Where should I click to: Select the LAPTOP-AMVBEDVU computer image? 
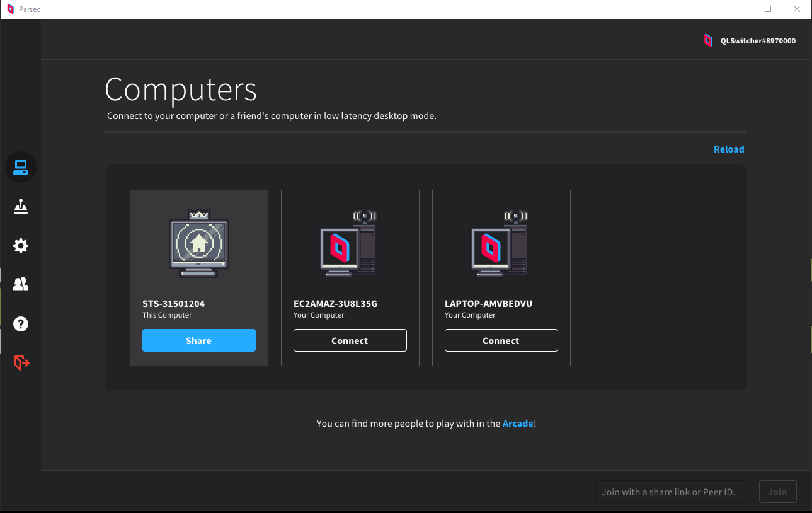[x=500, y=244]
